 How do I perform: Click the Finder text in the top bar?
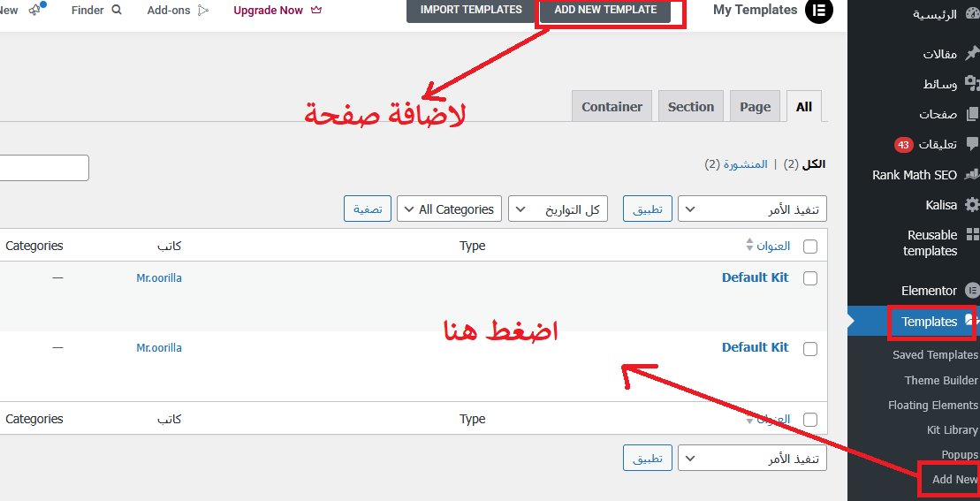pyautogui.click(x=87, y=10)
